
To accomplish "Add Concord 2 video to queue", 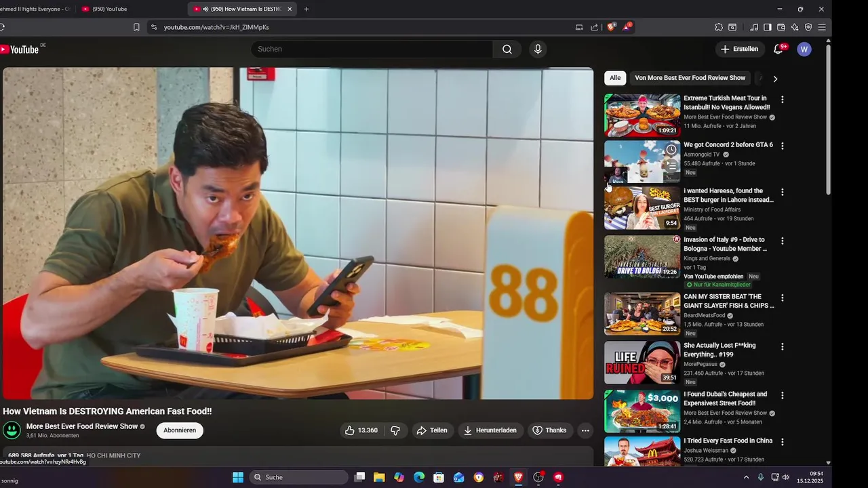I will click(x=671, y=165).
